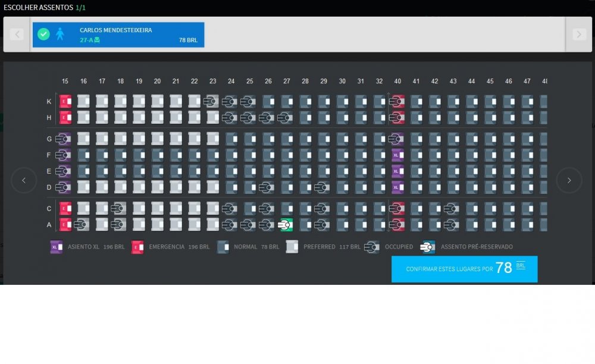
Task: Click the row 40 column header
Action: tap(397, 81)
